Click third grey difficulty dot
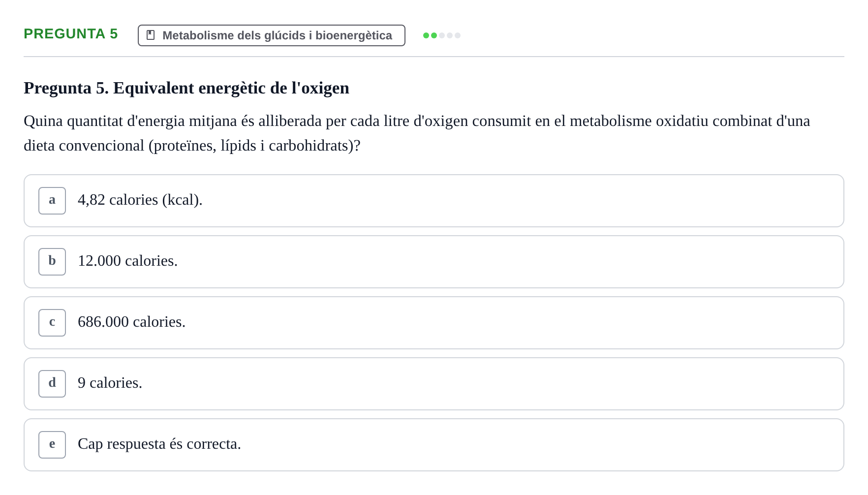 442,35
